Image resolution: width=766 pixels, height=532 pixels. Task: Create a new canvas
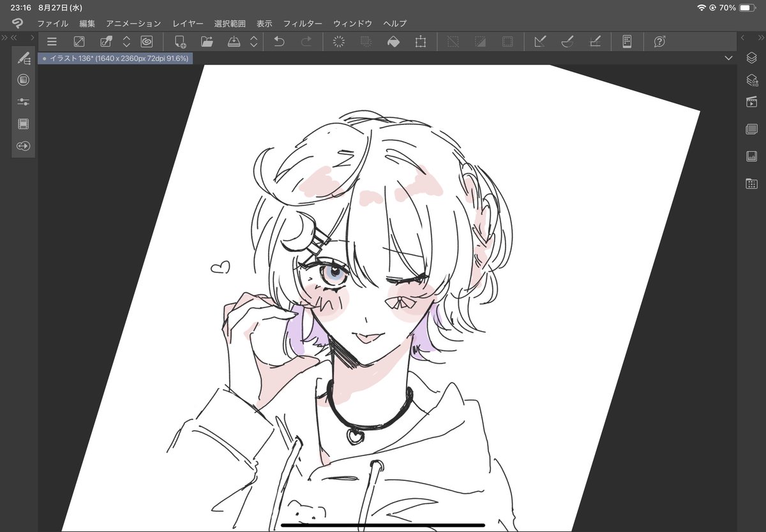pos(181,41)
